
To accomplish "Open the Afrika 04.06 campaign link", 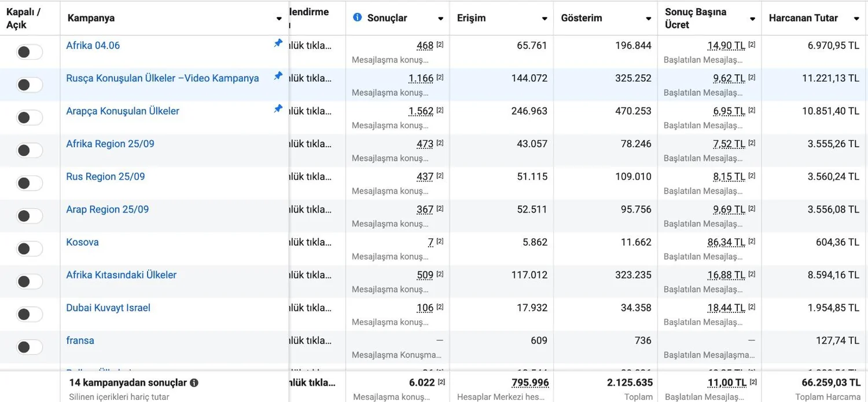I will tap(93, 46).
